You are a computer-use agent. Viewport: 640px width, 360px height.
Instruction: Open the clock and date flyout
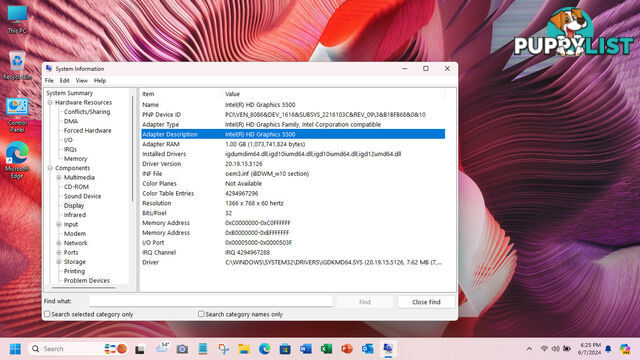(589, 349)
